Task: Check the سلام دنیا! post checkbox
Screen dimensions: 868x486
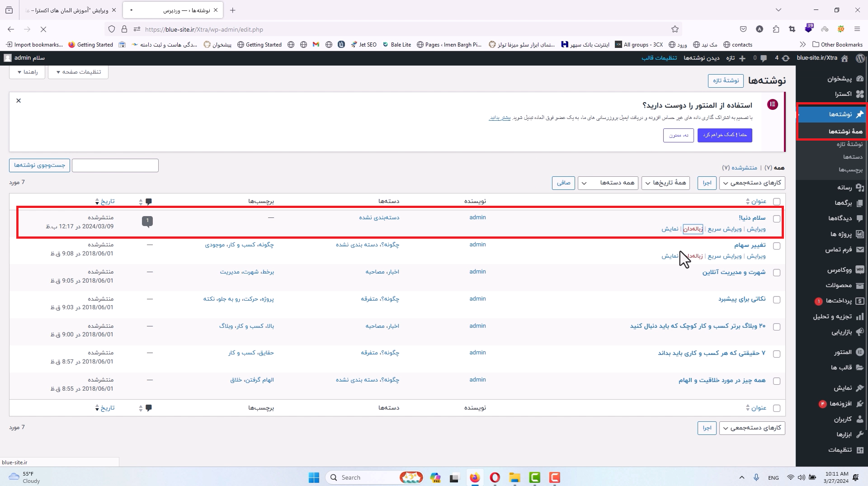Action: 777,219
